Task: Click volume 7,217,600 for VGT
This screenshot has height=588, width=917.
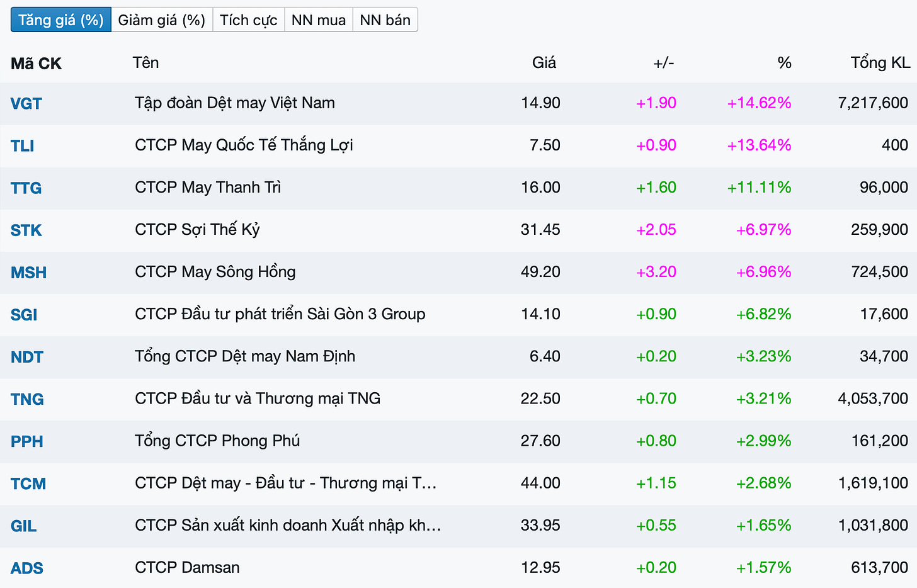Action: 873,103
